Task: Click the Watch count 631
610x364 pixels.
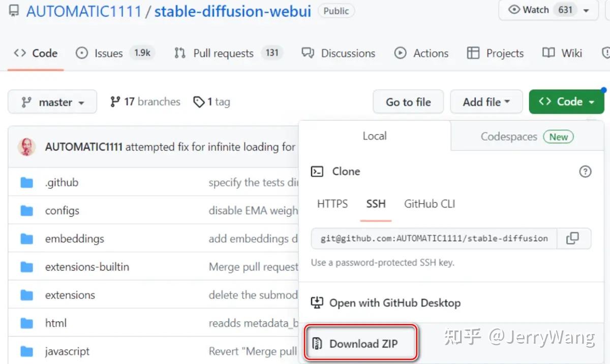Action: click(x=565, y=10)
